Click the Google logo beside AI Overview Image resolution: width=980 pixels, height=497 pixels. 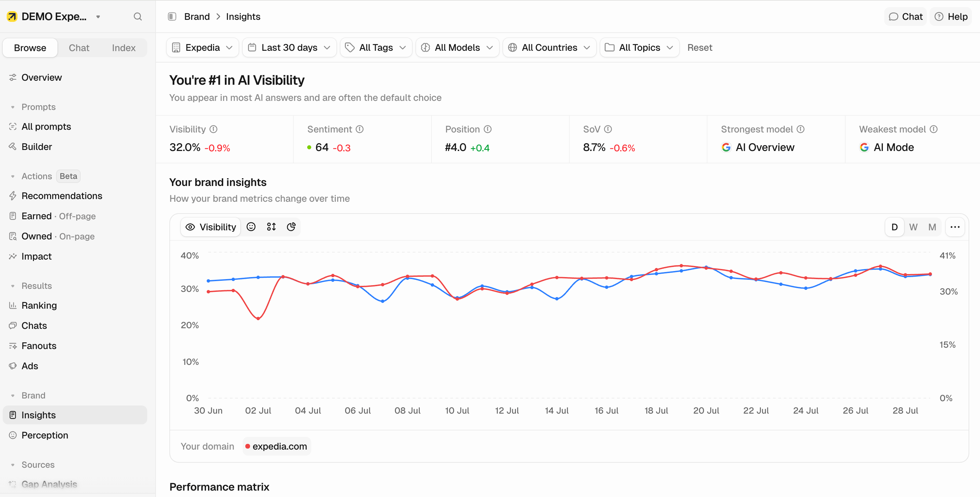[726, 147]
